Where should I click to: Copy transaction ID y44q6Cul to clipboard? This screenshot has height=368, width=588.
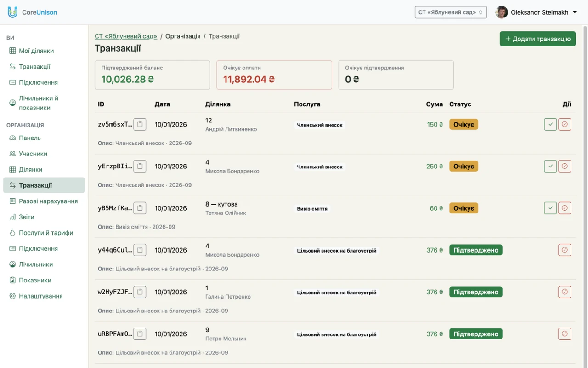140,250
